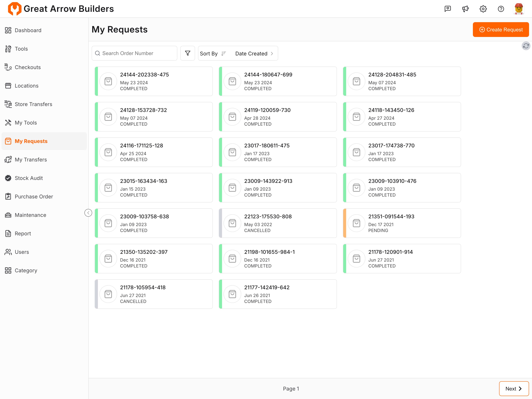Open the filter funnel icon
The image size is (532, 399).
tap(187, 53)
